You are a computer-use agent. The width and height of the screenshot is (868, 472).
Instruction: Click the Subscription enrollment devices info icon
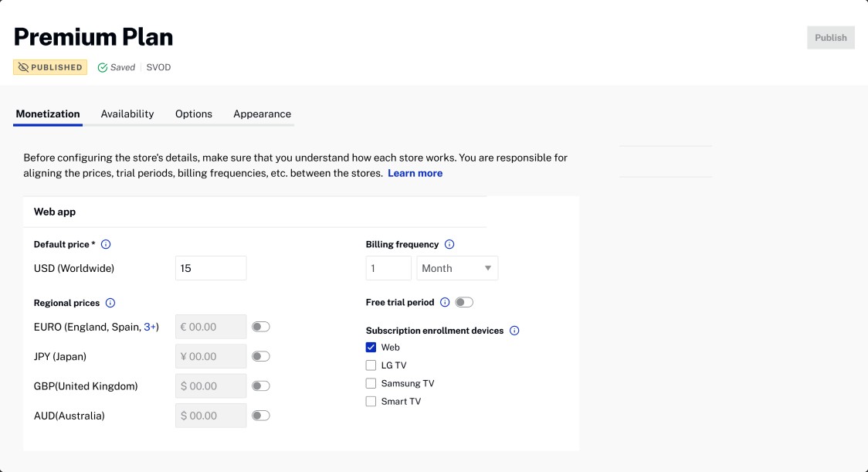(514, 331)
